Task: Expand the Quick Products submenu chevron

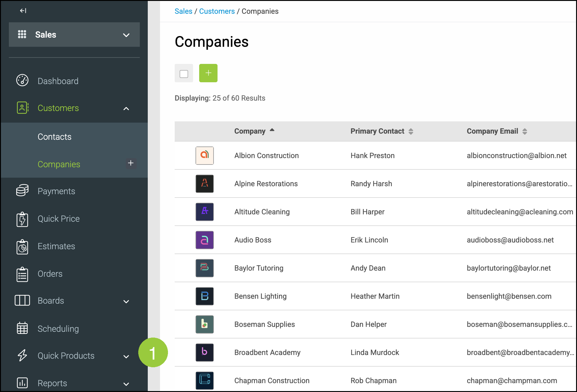Action: pyautogui.click(x=126, y=357)
